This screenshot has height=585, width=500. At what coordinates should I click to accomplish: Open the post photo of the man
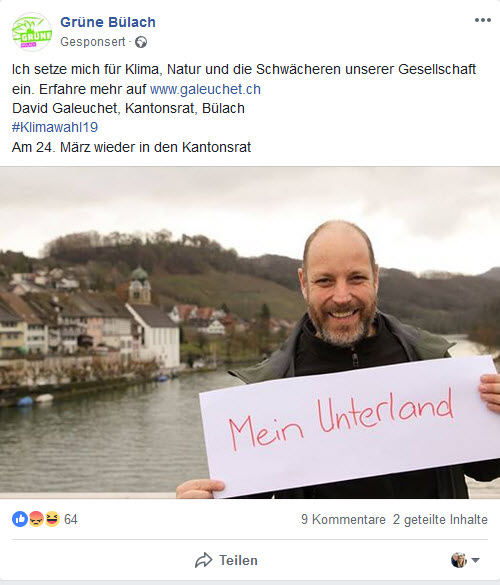click(x=250, y=332)
